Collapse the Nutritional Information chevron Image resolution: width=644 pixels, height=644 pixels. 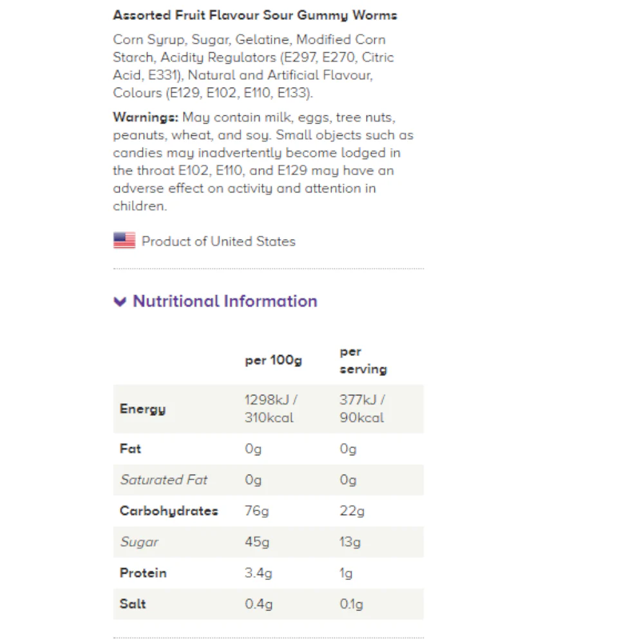pyautogui.click(x=120, y=302)
